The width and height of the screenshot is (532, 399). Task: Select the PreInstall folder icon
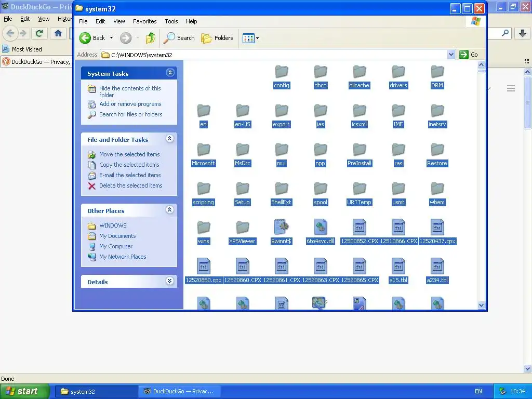coord(360,150)
